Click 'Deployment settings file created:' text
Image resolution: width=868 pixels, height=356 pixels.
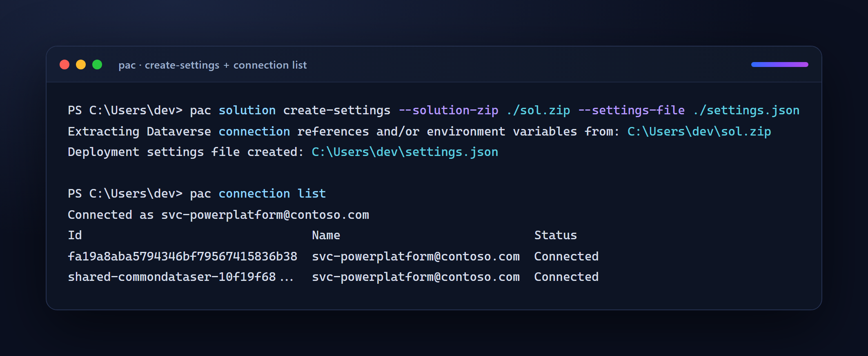(186, 152)
